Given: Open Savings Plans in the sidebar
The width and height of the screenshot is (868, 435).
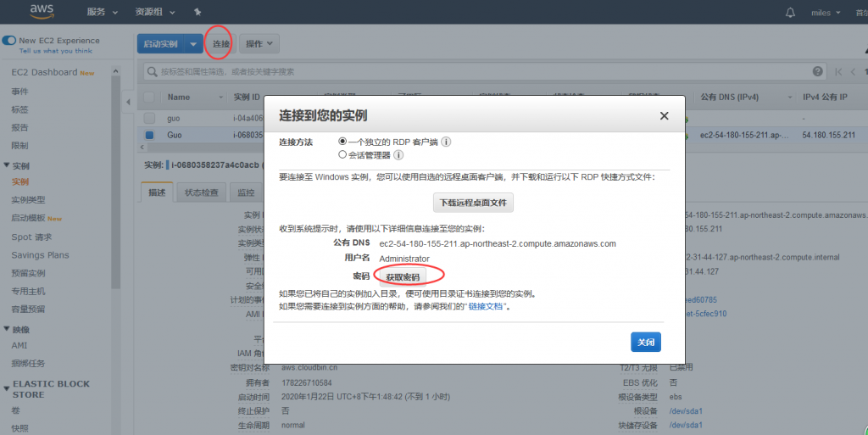Looking at the screenshot, I should point(40,255).
